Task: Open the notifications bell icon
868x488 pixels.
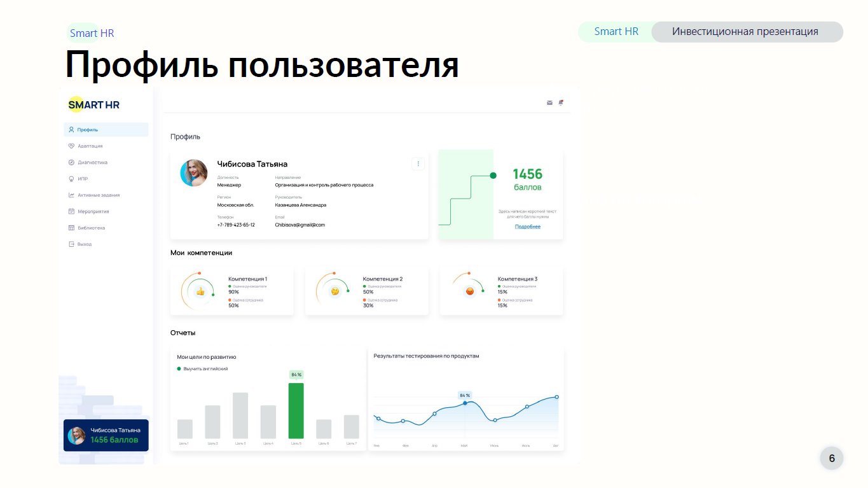Action: coord(561,102)
